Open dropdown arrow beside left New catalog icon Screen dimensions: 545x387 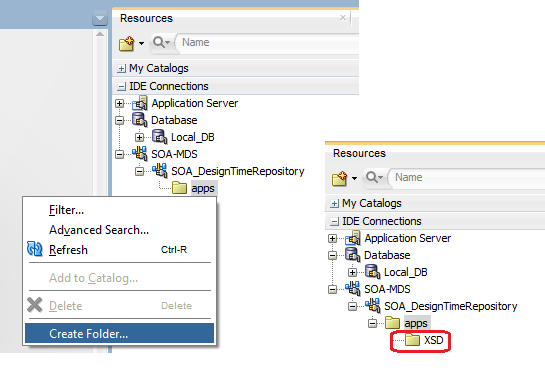141,43
